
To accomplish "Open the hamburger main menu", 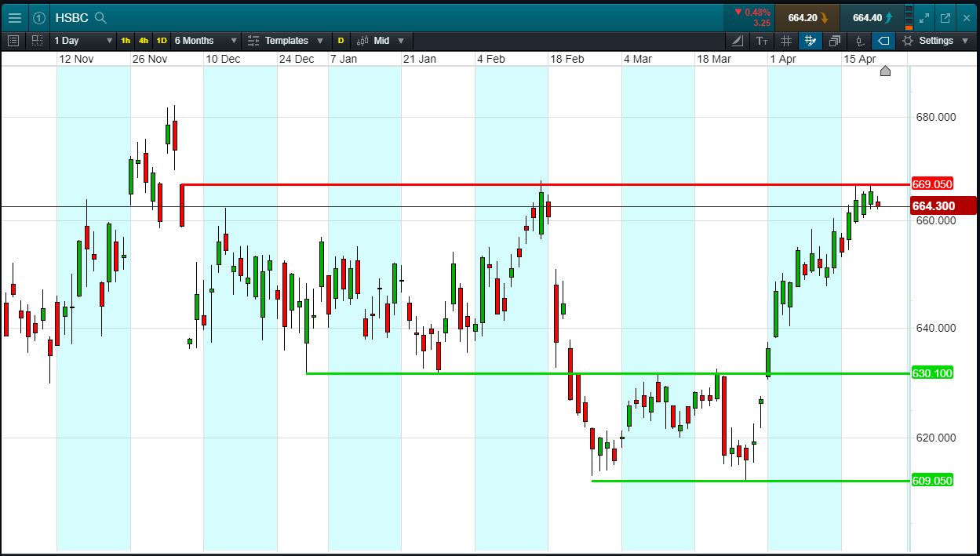I will pos(15,17).
